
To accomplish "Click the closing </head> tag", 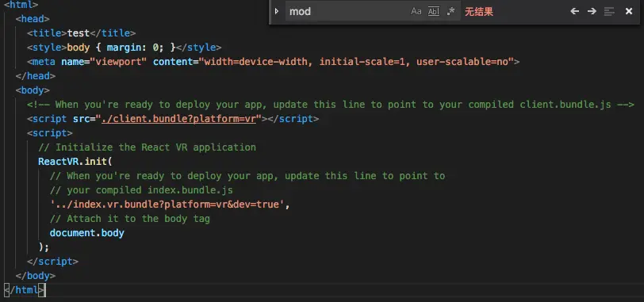I will click(36, 76).
